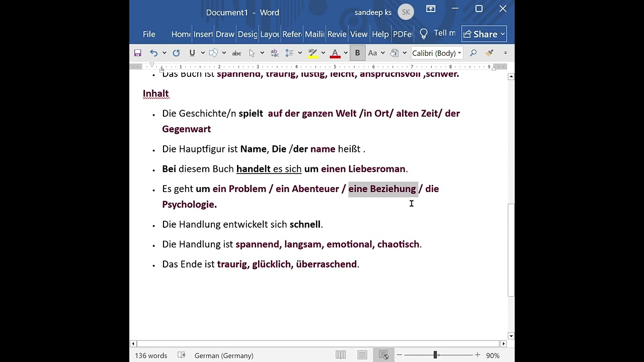The width and height of the screenshot is (644, 362).
Task: Switch to Read Mode view
Action: tap(341, 355)
